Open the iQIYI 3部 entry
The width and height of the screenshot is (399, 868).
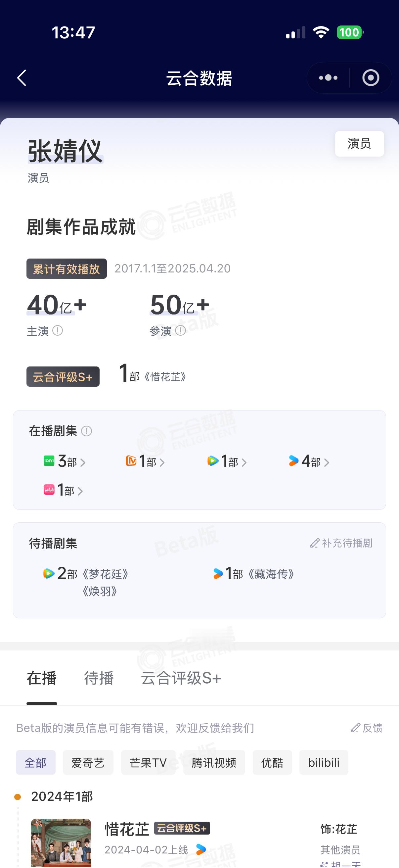[x=64, y=461]
